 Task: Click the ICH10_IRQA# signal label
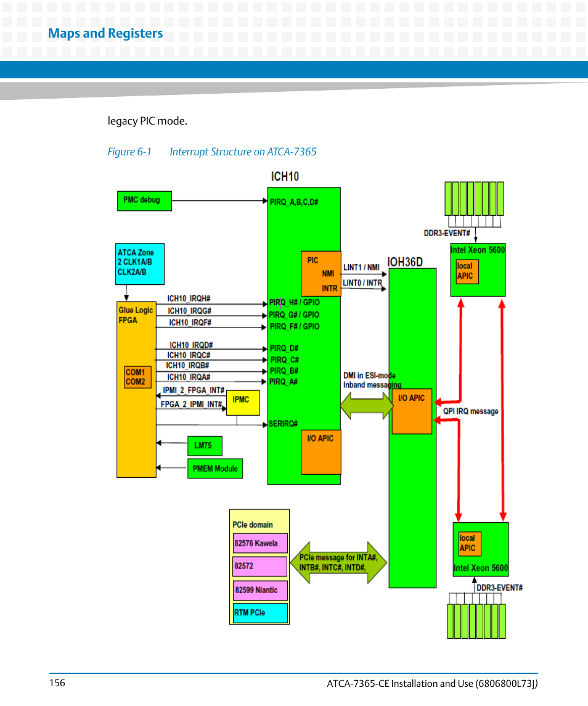[x=189, y=377]
